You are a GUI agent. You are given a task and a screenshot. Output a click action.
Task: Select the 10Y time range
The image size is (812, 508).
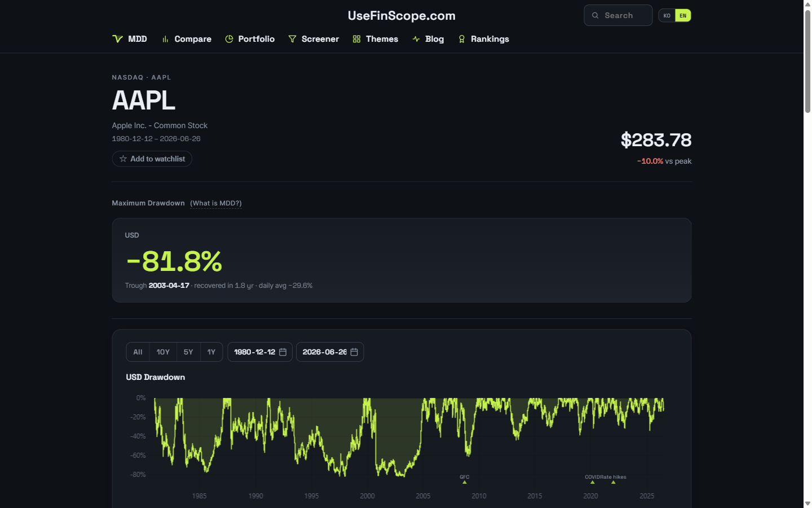[x=163, y=352]
